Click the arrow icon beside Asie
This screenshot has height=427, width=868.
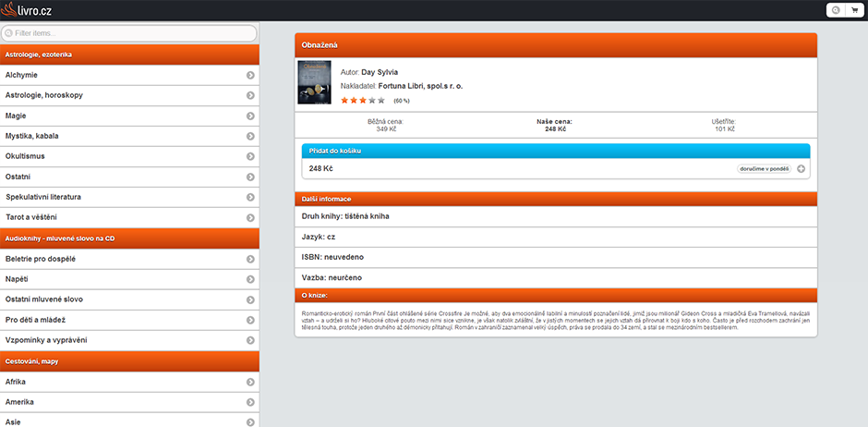tap(250, 422)
